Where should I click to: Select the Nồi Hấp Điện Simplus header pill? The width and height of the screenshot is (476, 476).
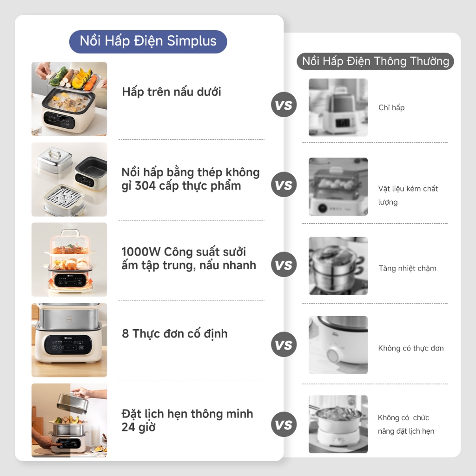pos(148,41)
